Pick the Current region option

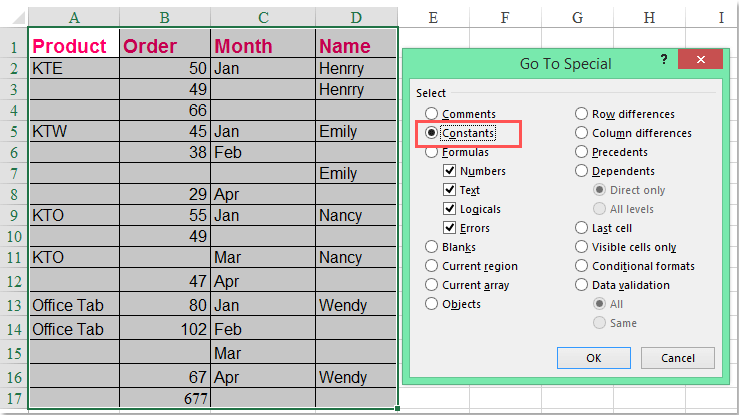pos(432,266)
